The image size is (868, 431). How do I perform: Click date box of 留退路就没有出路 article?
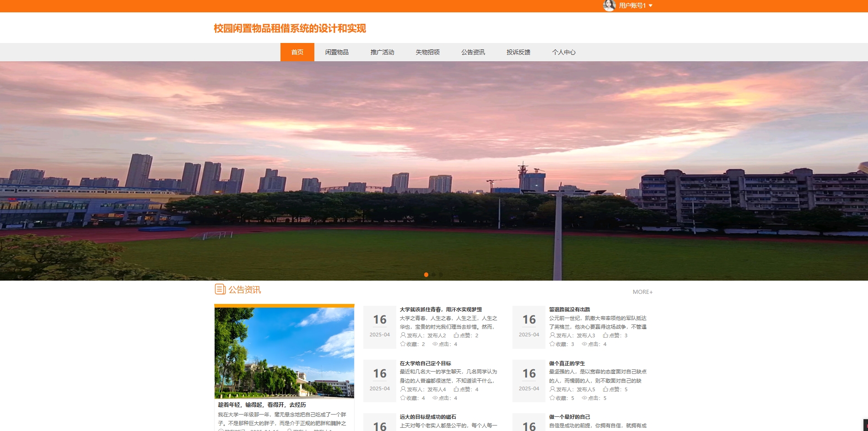[x=529, y=327]
